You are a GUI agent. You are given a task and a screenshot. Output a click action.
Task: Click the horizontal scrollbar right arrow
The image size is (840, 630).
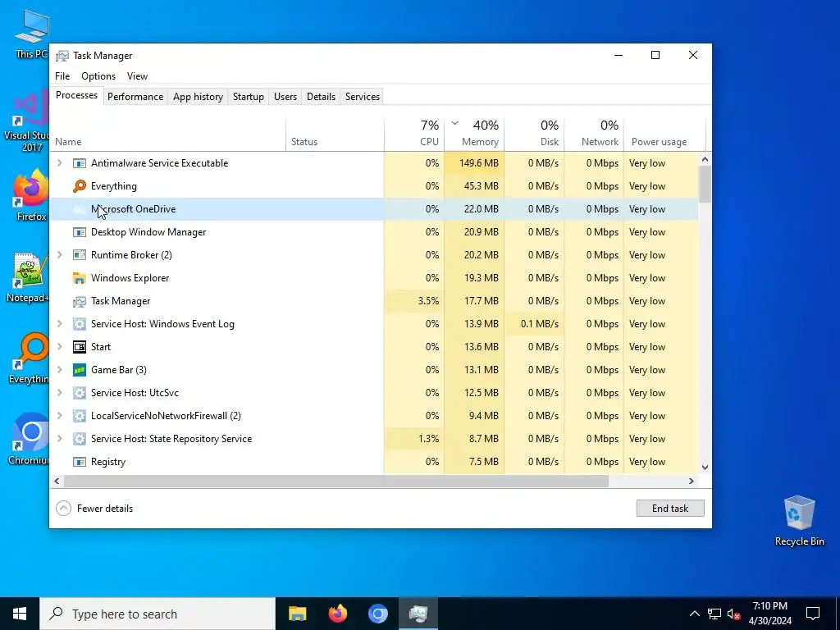pyautogui.click(x=691, y=481)
